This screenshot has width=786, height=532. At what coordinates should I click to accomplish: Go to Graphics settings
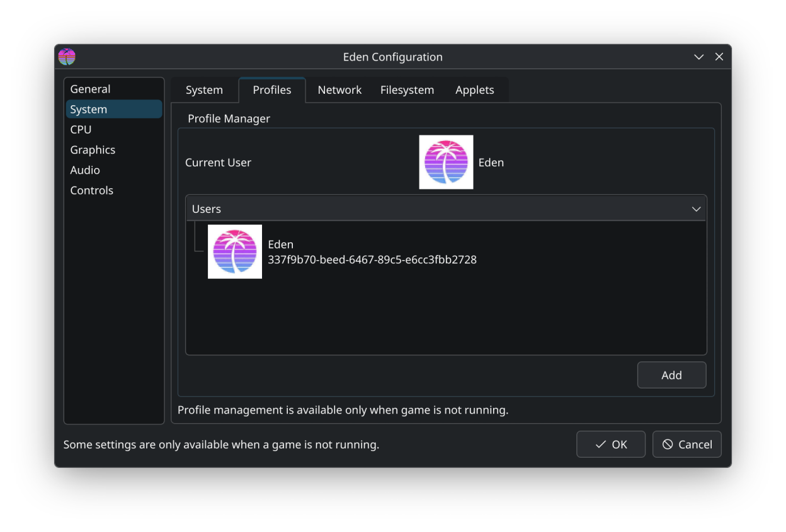coord(114,150)
